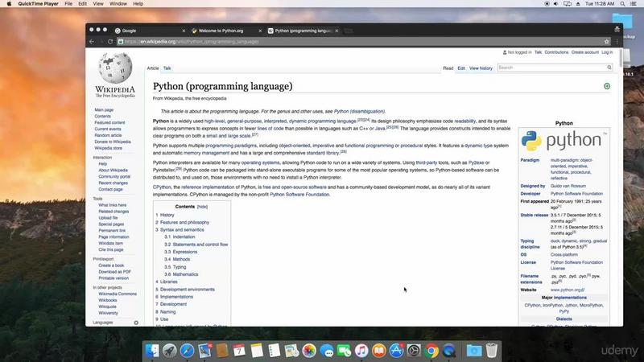Open Mail from the dock
The height and width of the screenshot is (362, 644).
point(204,351)
